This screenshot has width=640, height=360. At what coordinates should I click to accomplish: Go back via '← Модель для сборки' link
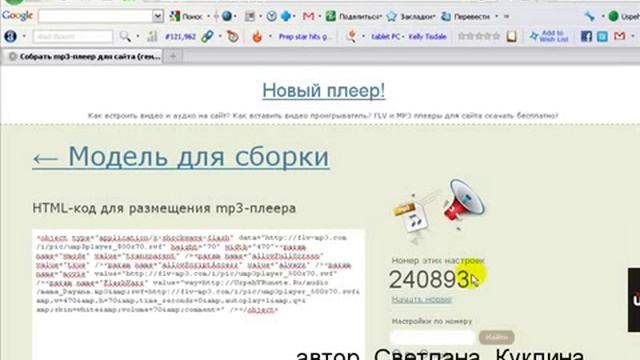coord(181,156)
